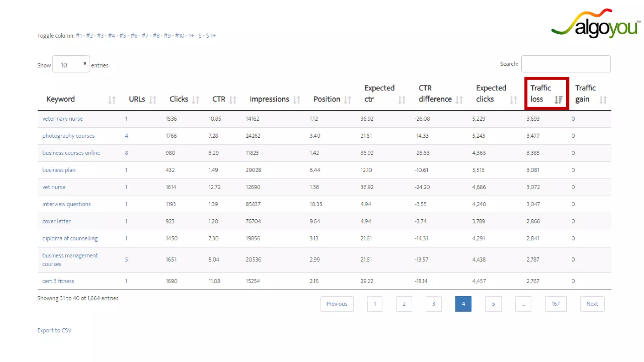Viewport: 644px width, 362px height.
Task: Toggle column #1 visibility link
Action: point(79,36)
